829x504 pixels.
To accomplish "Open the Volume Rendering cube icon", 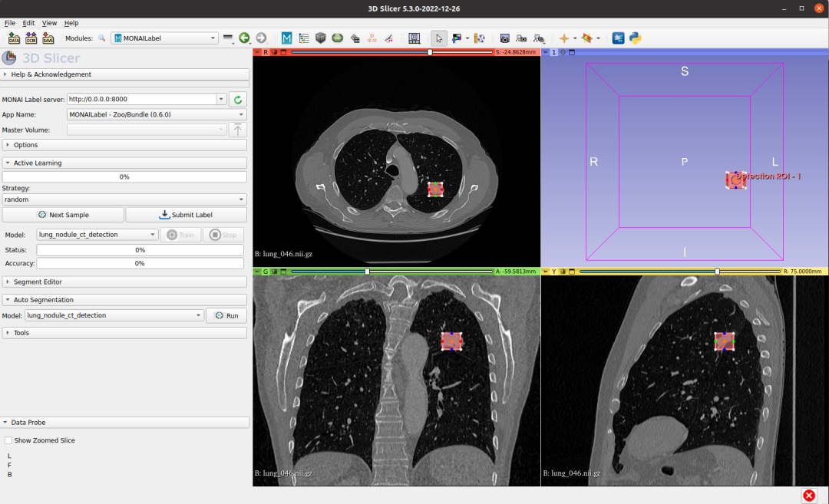I will pos(320,38).
